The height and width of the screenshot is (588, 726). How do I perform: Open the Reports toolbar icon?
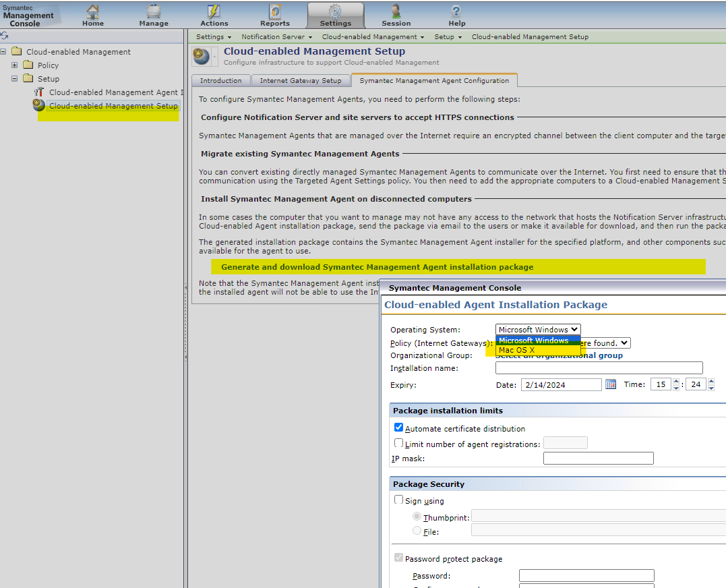tap(275, 12)
